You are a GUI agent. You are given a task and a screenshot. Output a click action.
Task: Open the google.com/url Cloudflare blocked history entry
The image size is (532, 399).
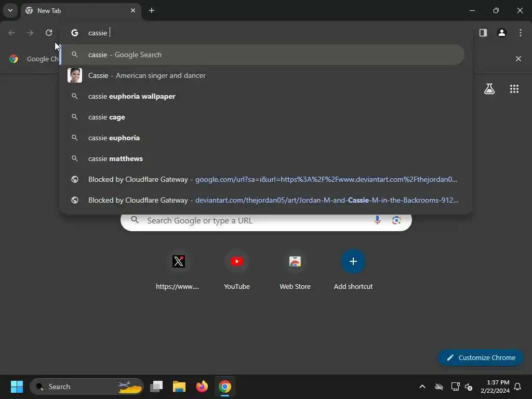(x=262, y=179)
